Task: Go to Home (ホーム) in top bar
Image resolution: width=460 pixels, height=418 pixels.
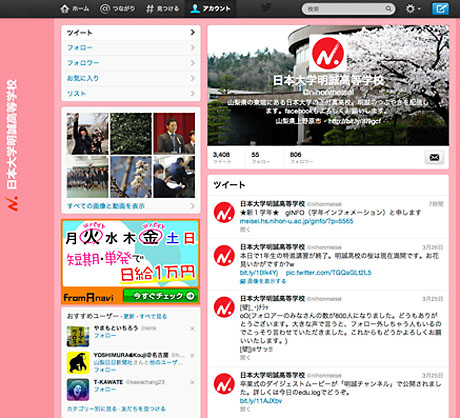Action: [75, 9]
